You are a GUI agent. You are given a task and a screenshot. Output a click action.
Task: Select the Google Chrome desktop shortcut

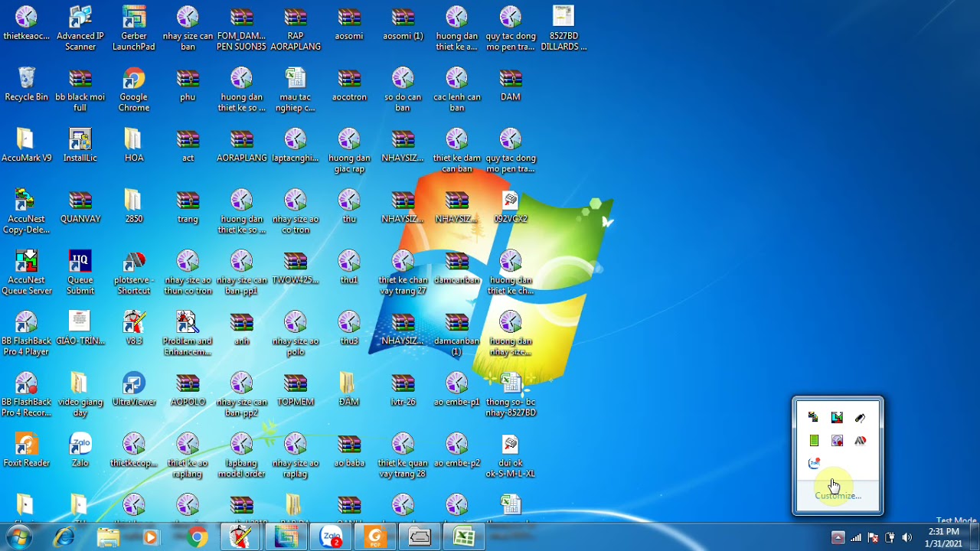coord(134,90)
